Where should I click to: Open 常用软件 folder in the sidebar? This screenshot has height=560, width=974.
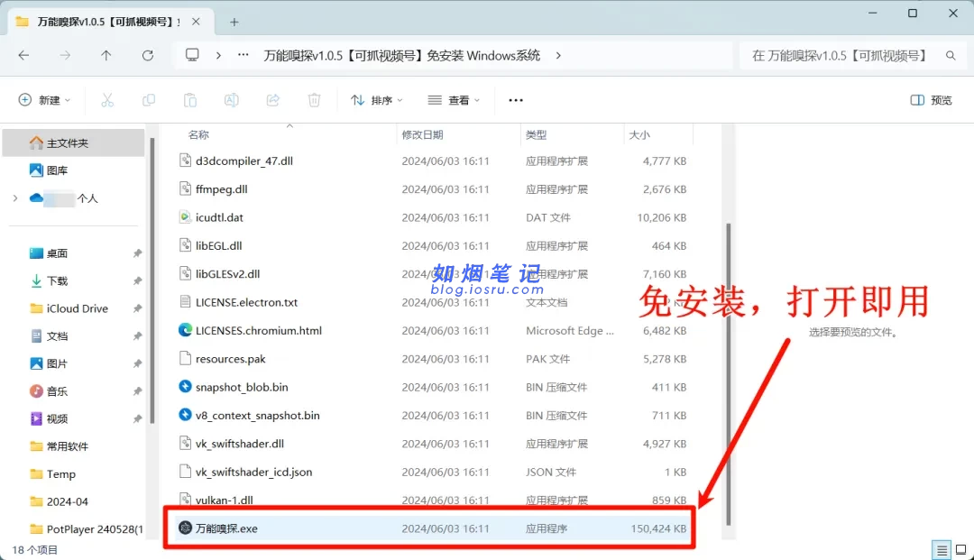[59, 446]
